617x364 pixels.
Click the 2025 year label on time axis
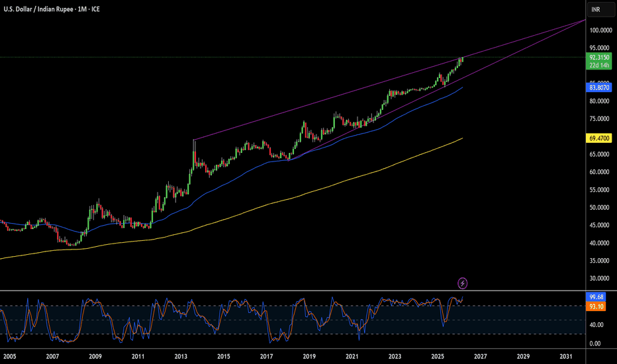(x=438, y=357)
